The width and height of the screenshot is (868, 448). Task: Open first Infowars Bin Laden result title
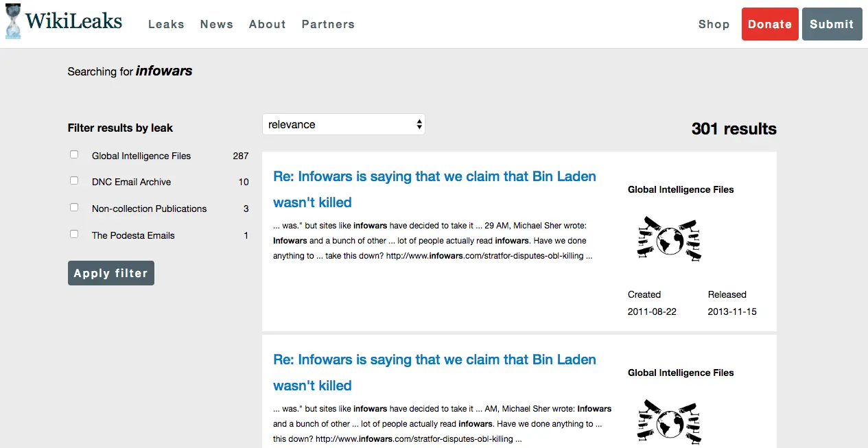434,176
